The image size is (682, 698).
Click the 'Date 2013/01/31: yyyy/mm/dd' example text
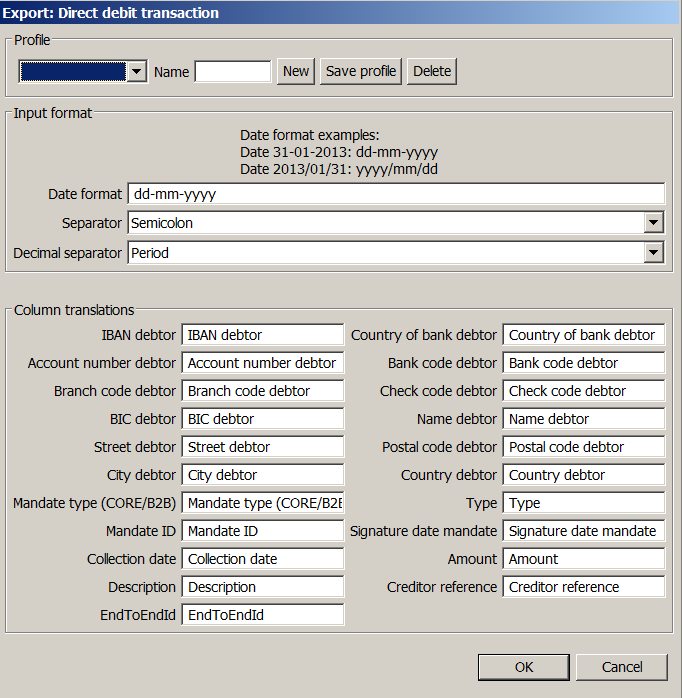tap(339, 169)
